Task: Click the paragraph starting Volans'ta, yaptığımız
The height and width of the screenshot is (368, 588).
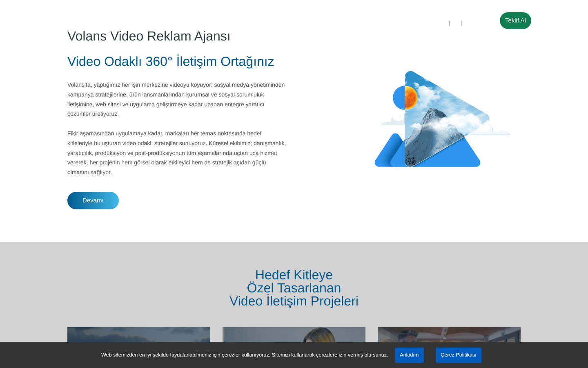Action: coord(176,99)
